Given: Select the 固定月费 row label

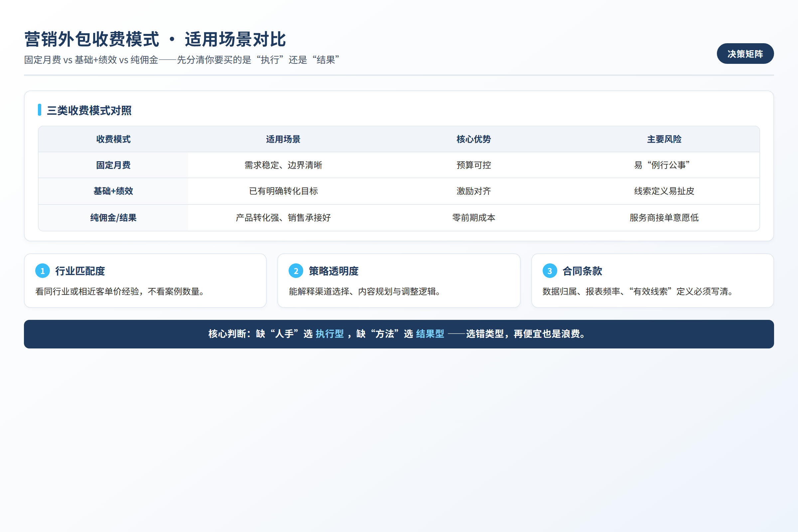Looking at the screenshot, I should click(113, 165).
